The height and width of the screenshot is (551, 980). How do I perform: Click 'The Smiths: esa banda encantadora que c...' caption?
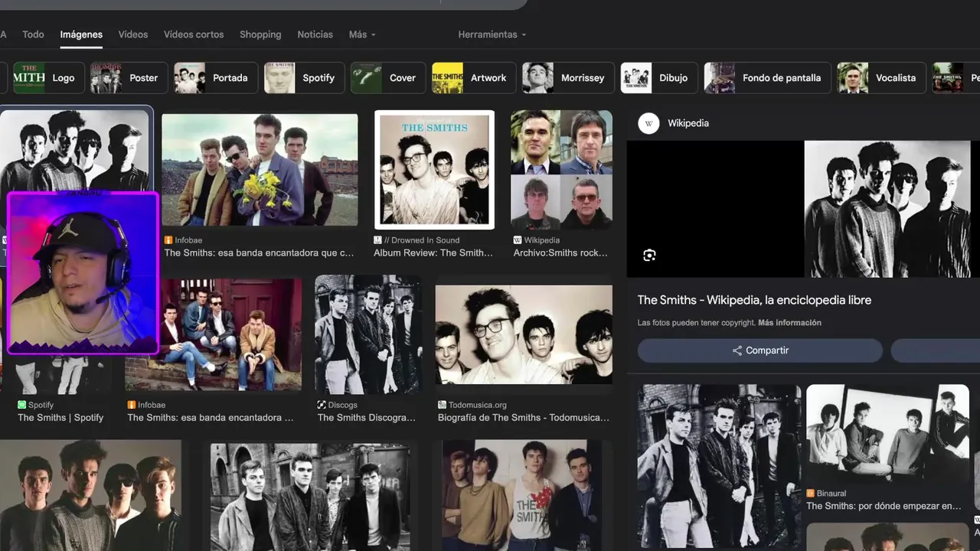coord(259,253)
